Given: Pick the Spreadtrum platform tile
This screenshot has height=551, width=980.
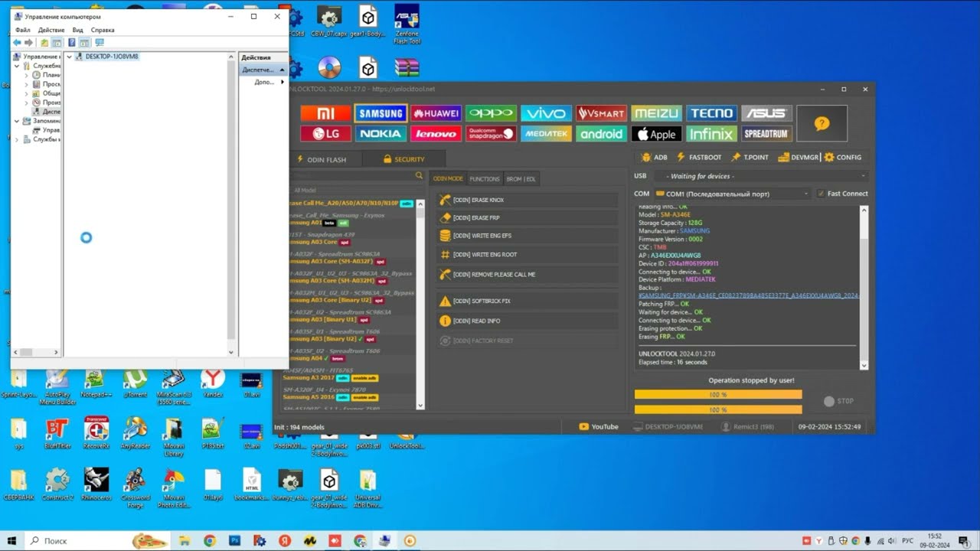Looking at the screenshot, I should click(766, 134).
